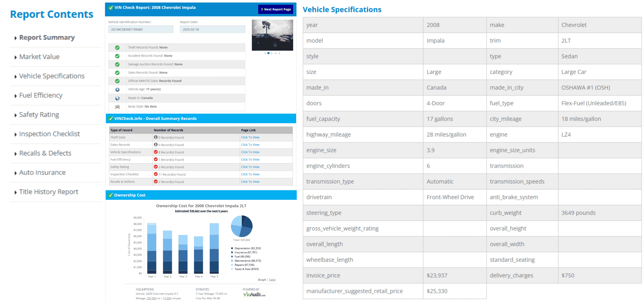Click the green check icon beside Theft Records
644x305 pixels.
[117, 48]
